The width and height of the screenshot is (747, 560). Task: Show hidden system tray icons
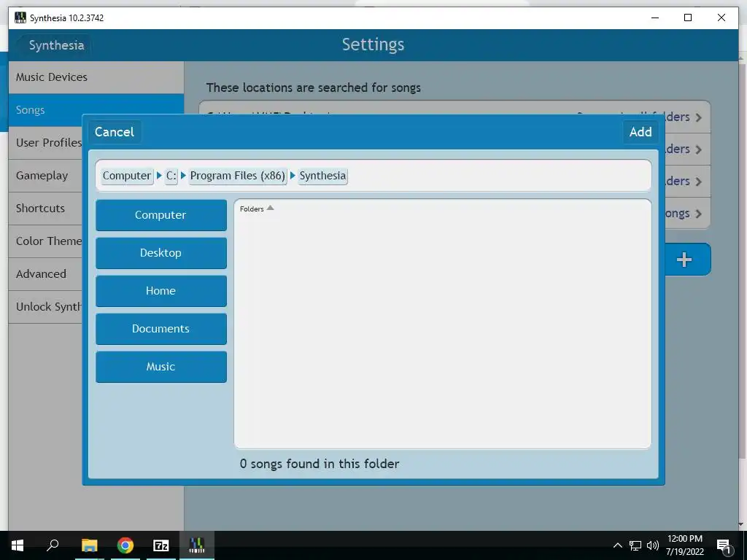point(617,545)
